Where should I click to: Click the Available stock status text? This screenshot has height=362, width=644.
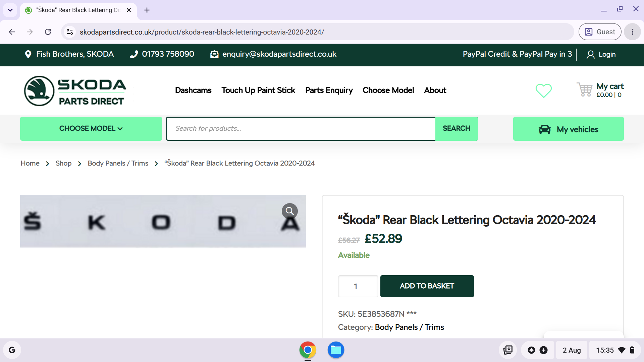[354, 255]
